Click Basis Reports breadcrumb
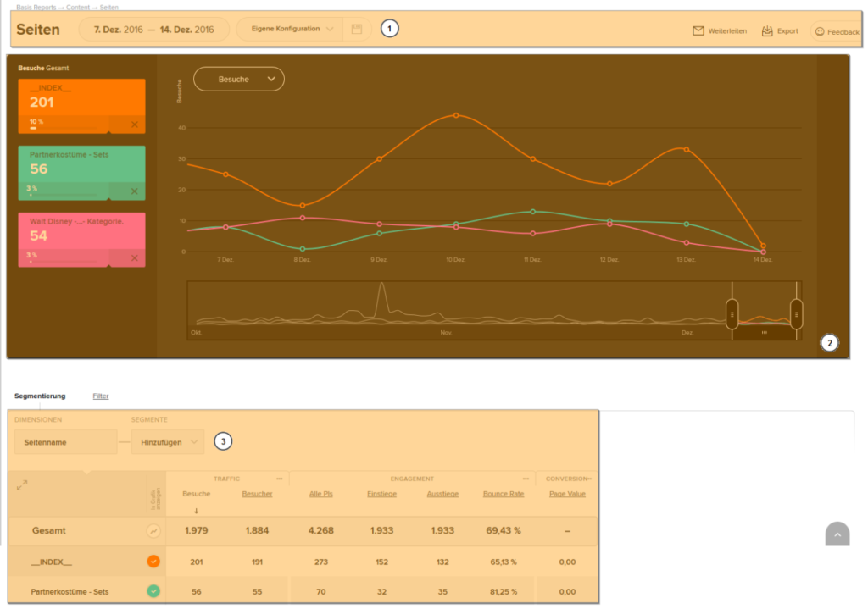This screenshot has height=609, width=868. tap(36, 7)
